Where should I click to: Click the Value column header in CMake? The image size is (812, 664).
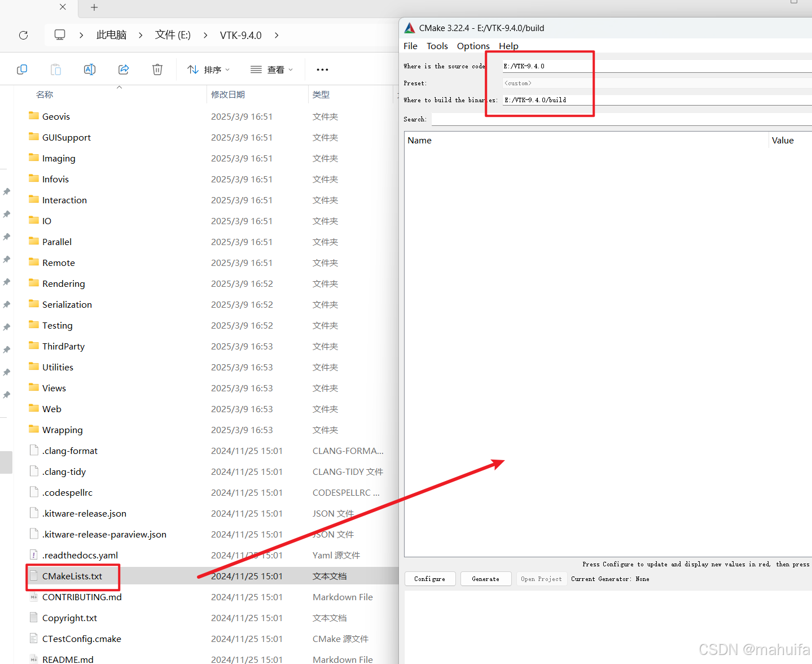(783, 140)
